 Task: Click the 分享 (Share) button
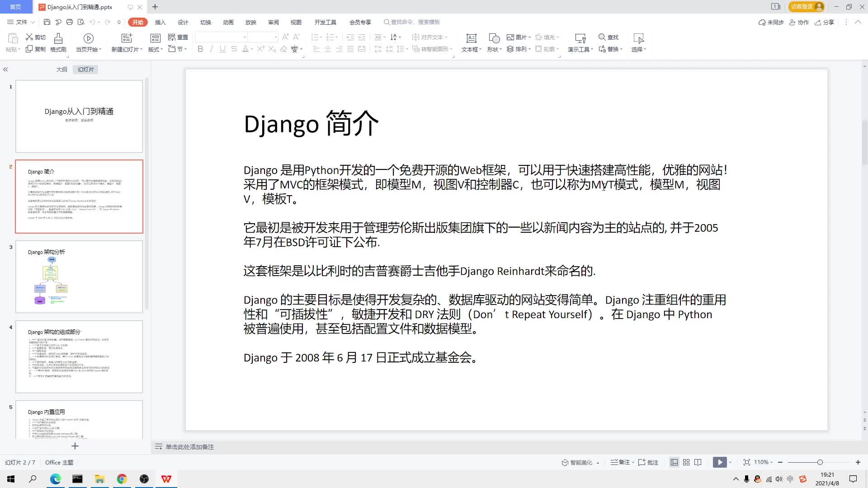click(x=825, y=22)
